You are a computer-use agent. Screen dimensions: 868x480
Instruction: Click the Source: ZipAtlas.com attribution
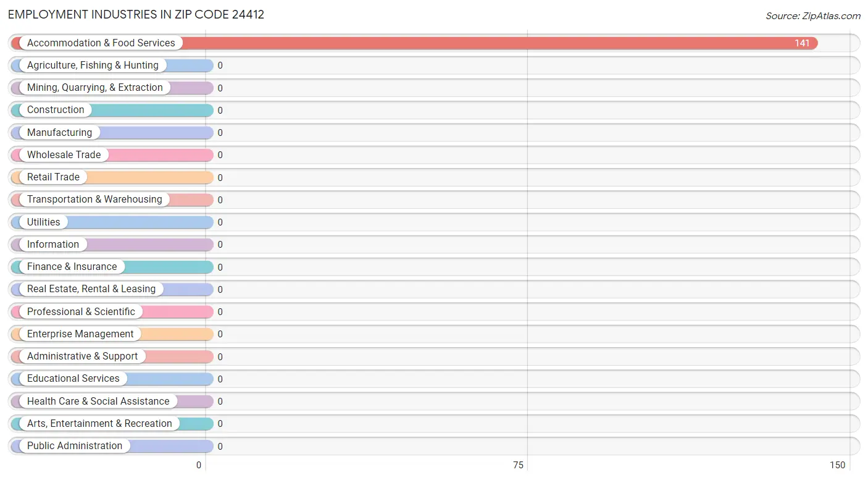[x=812, y=16]
